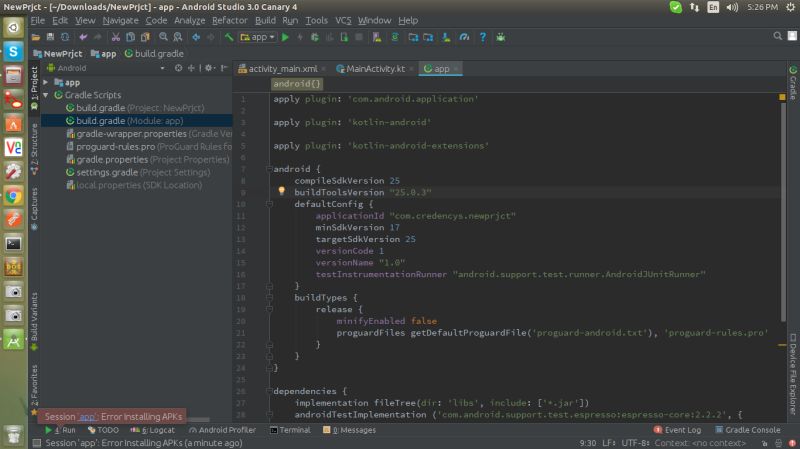Click the Debug app bug icon
Screen dimensions: 800x449
pos(315,37)
